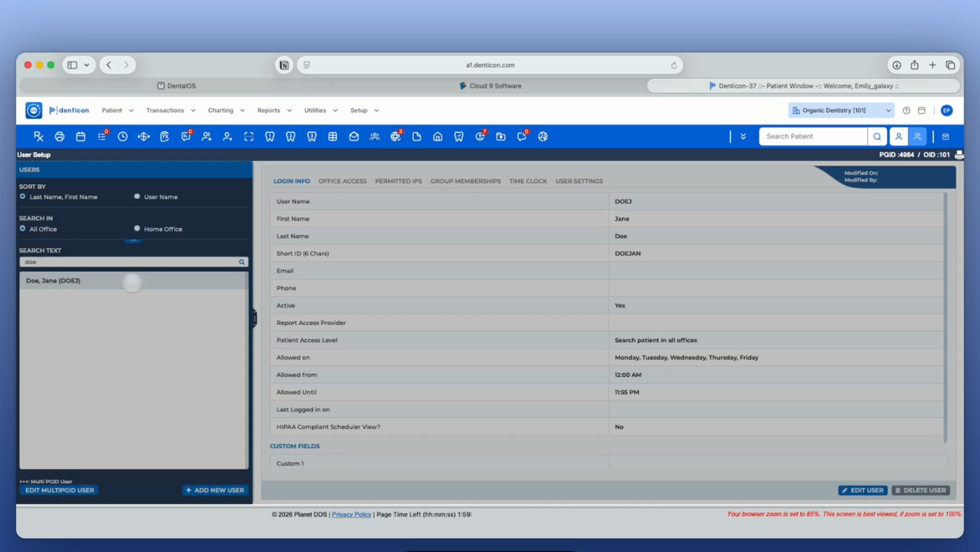Open the Setup menu

point(364,111)
